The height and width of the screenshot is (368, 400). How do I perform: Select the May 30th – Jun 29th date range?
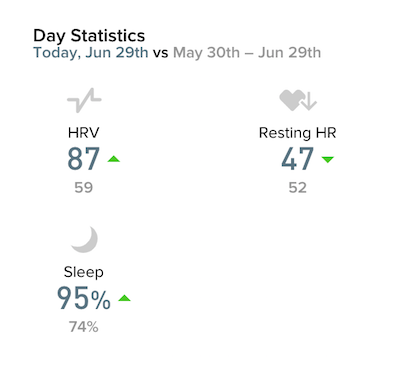tap(247, 52)
